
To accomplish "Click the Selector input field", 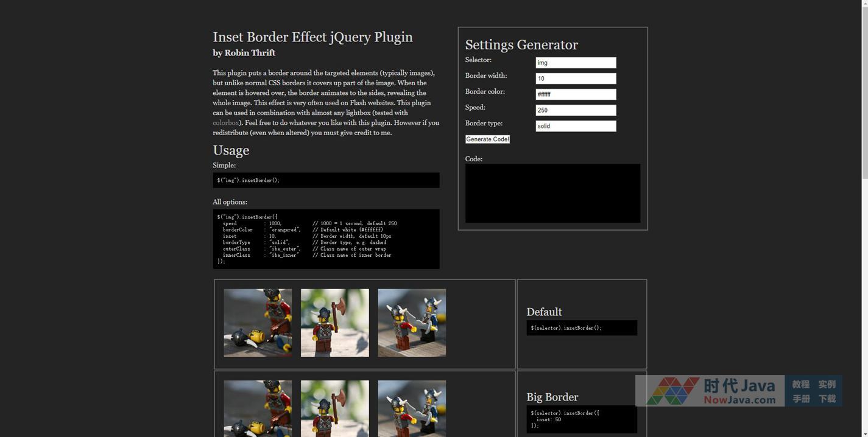I will coord(576,63).
